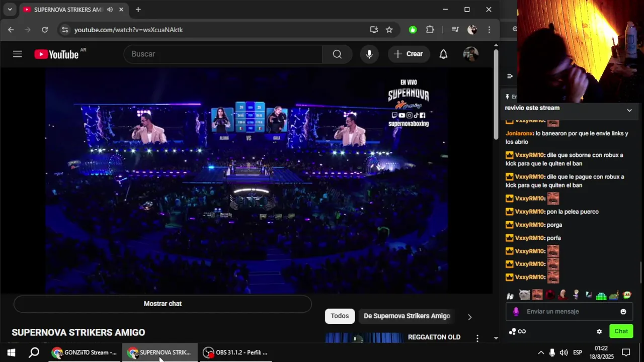Image resolution: width=644 pixels, height=362 pixels.
Task: Install app icon in address bar
Action: 374,30
